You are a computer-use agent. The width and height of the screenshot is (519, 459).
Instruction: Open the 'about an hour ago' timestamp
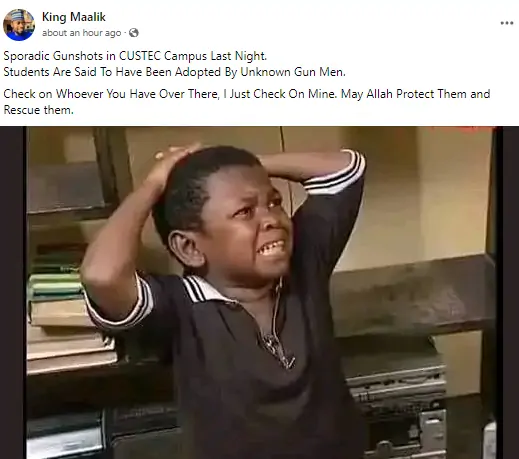pyautogui.click(x=81, y=33)
